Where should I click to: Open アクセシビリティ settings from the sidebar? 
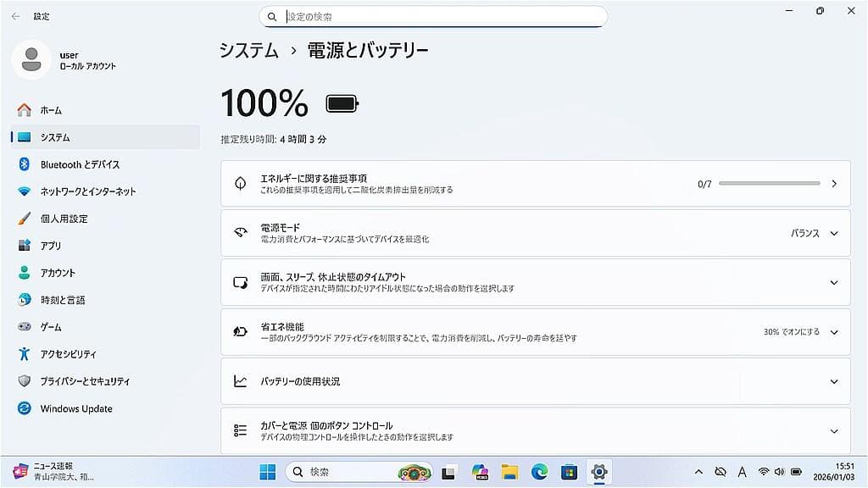tap(72, 354)
